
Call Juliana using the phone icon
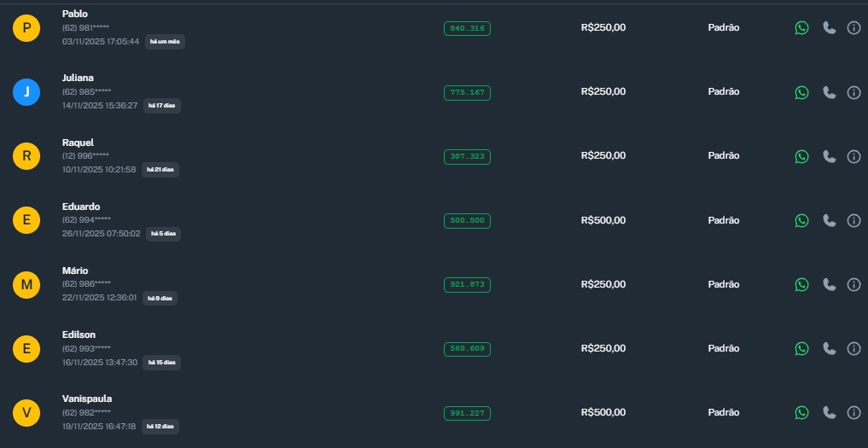pos(829,92)
